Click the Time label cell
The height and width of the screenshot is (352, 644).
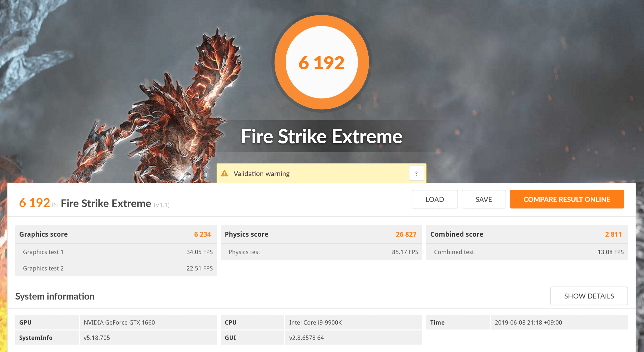[458, 322]
